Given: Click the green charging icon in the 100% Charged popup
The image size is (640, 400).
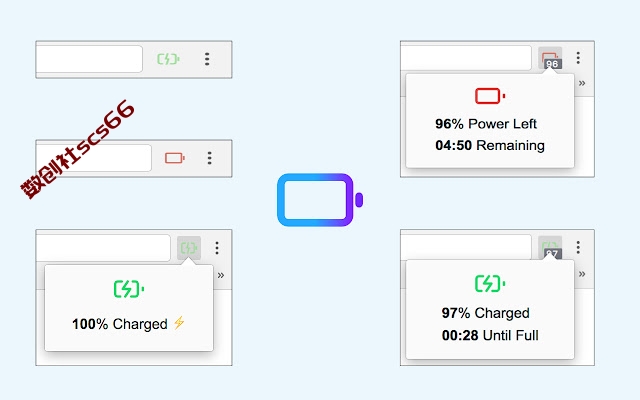Looking at the screenshot, I should coord(129,289).
